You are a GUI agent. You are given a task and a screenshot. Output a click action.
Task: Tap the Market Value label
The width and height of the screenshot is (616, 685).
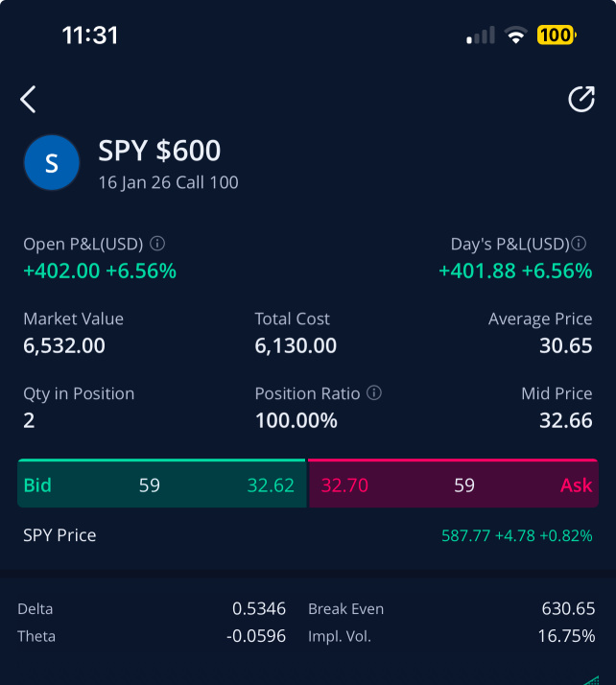[x=73, y=319]
